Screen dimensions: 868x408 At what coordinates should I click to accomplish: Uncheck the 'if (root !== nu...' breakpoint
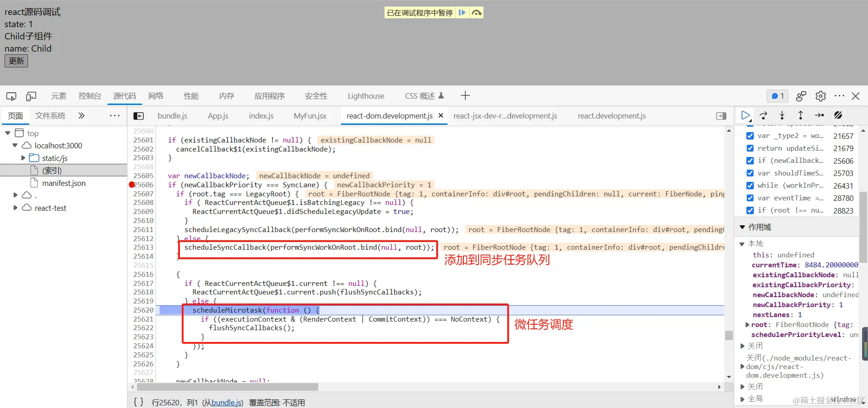[x=750, y=210]
